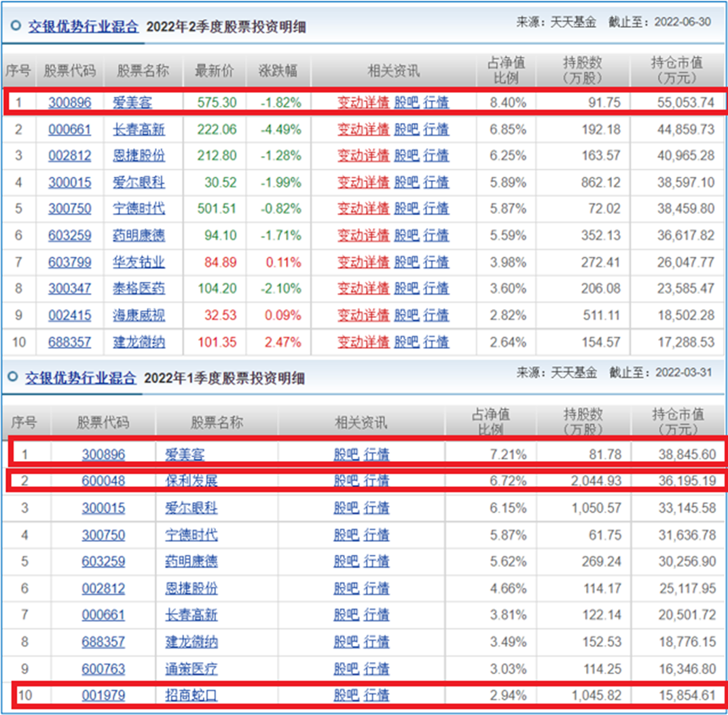Image resolution: width=728 pixels, height=715 pixels.
Task: Click 最新价 column header in Q2 table
Action: tap(214, 71)
